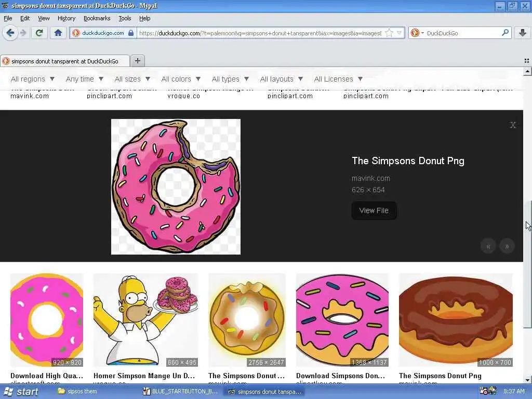532x399 pixels.
Task: Open the Bookmarks menu
Action: point(97,18)
